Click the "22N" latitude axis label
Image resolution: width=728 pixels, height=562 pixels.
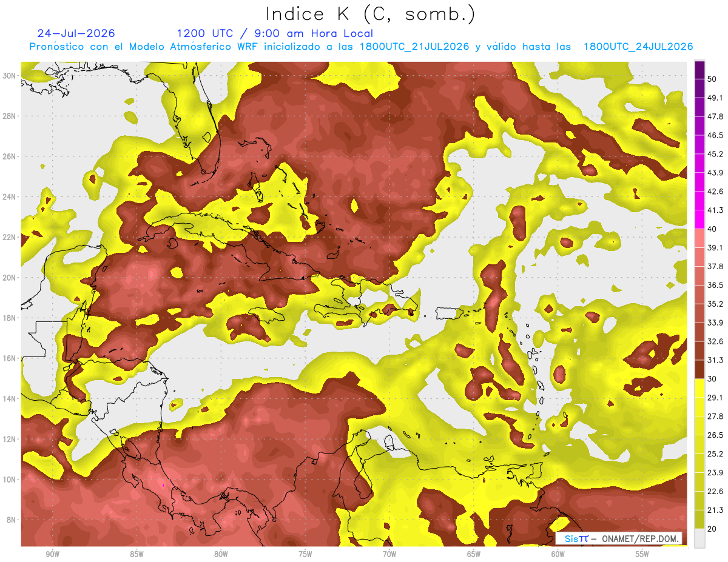(x=10, y=237)
